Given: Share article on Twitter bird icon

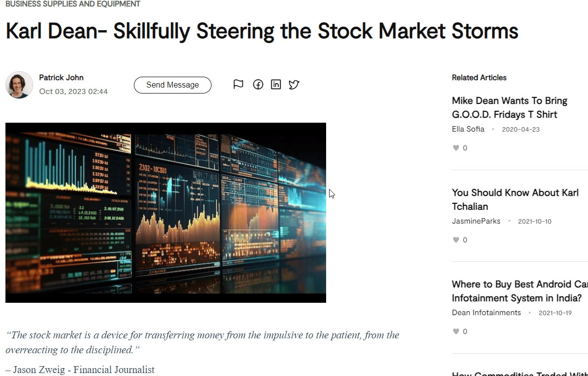Looking at the screenshot, I should point(294,85).
